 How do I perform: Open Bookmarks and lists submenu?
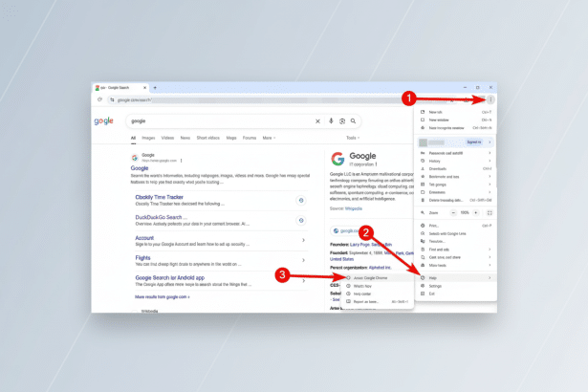tap(456, 177)
